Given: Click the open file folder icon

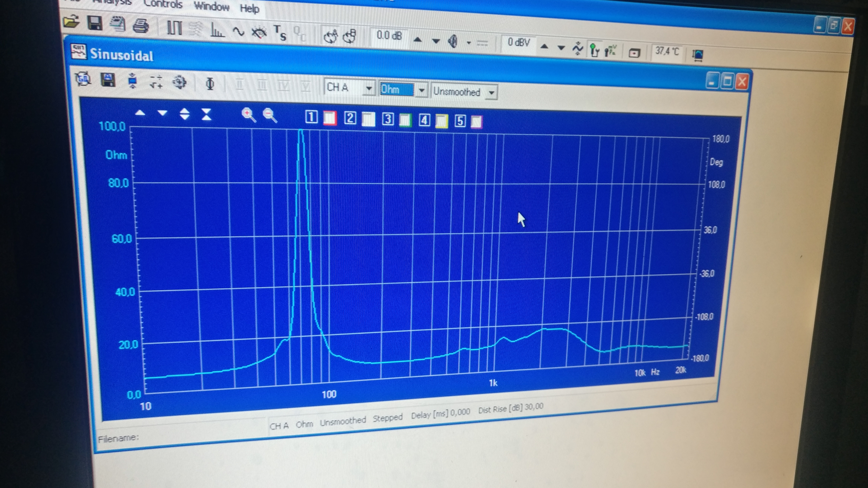Looking at the screenshot, I should coord(71,22).
